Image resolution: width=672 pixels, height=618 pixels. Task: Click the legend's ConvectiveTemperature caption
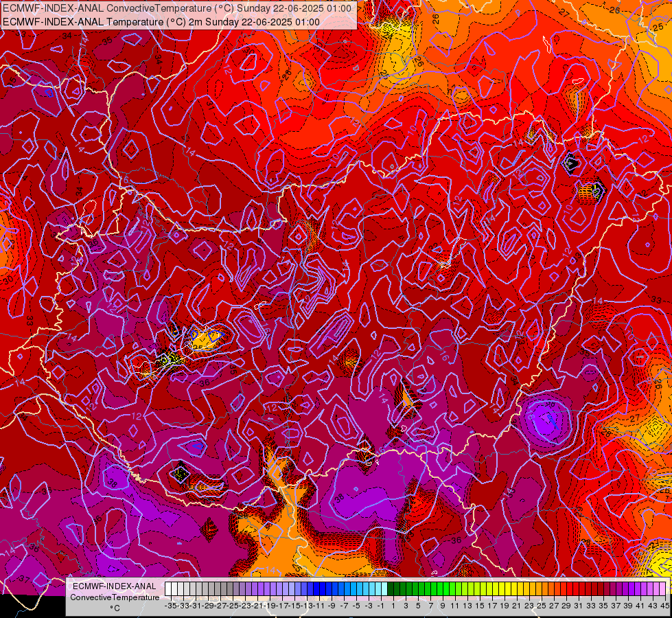[115, 597]
